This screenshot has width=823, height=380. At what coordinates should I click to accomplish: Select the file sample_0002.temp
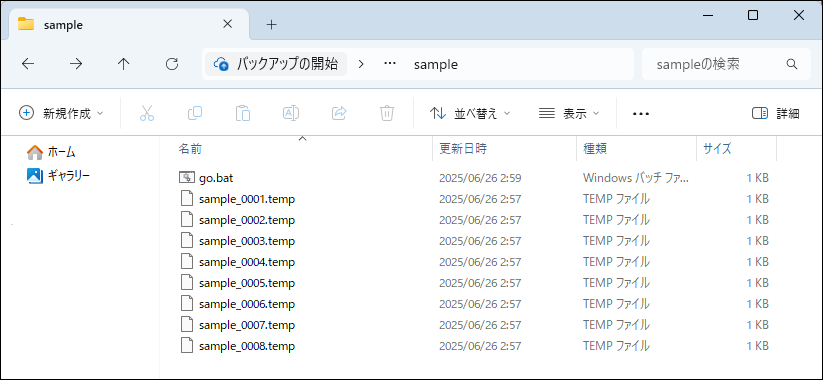coord(247,220)
